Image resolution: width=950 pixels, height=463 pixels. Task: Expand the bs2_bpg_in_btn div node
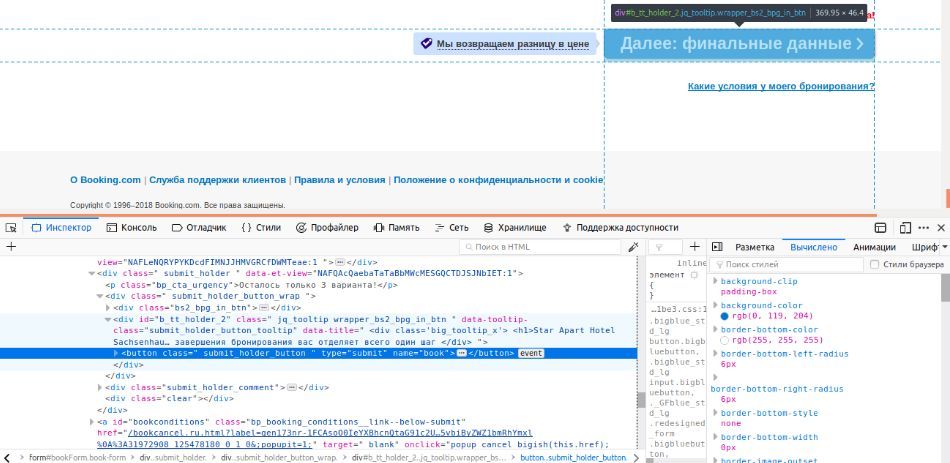tap(108, 308)
